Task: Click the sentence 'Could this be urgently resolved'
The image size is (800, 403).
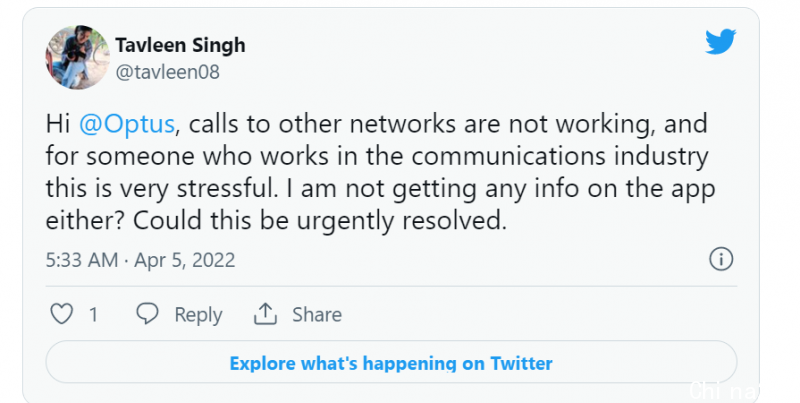Action: point(317,221)
